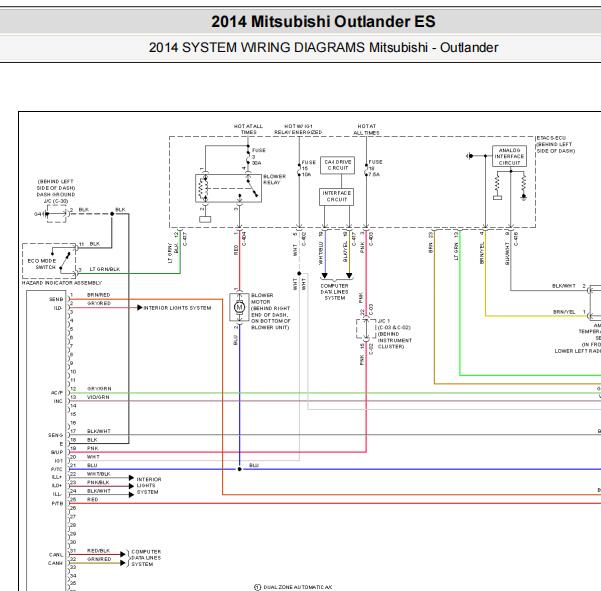Click 'COMPUTER DATA LINES SYSTEM' below the interface circuit
The height and width of the screenshot is (591, 601).
coord(335,292)
